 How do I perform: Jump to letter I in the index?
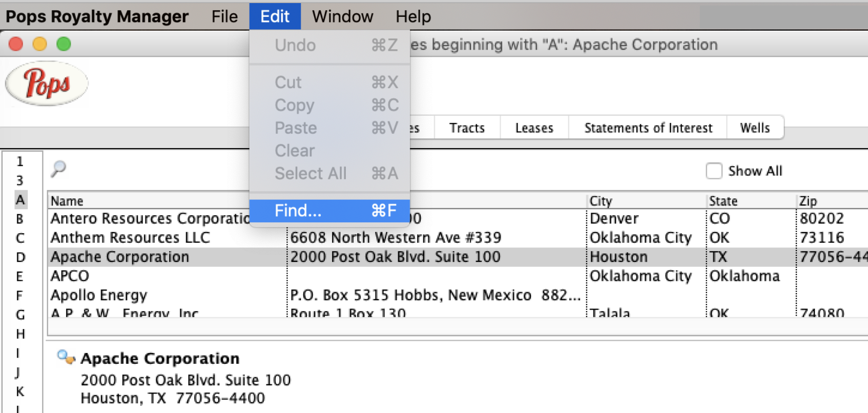point(18,353)
